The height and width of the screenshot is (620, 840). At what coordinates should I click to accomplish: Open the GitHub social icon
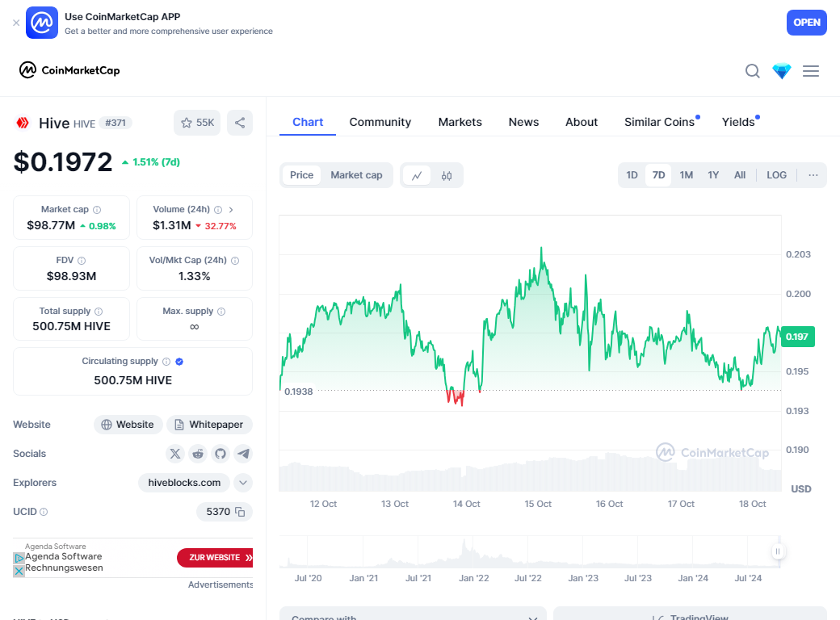pyautogui.click(x=220, y=454)
